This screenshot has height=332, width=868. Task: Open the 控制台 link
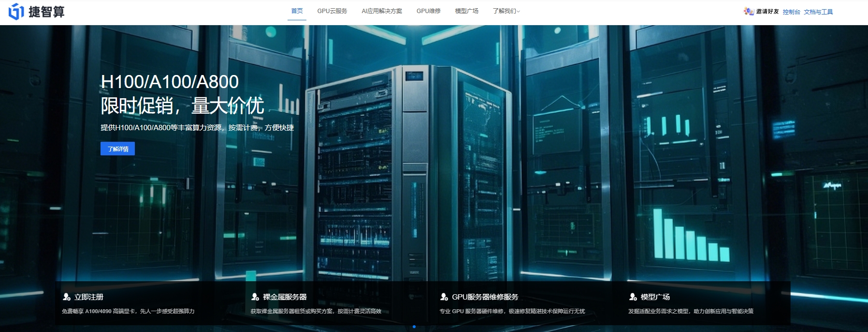click(791, 12)
